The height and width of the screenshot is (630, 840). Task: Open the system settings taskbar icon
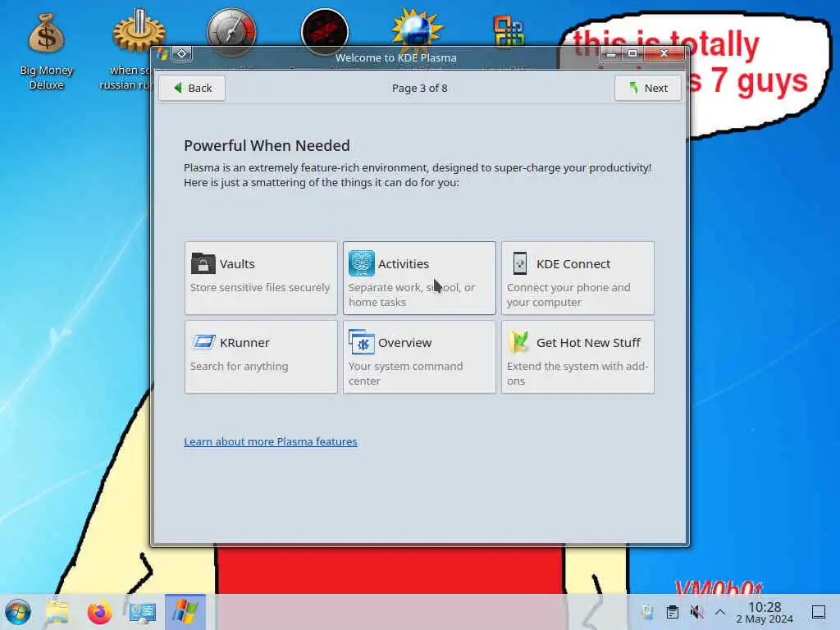pyautogui.click(x=143, y=612)
